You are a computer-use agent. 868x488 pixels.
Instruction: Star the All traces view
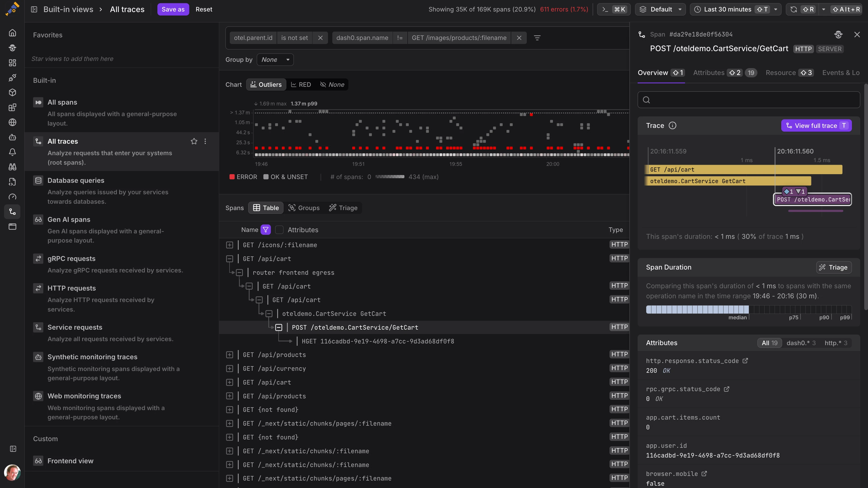[194, 141]
